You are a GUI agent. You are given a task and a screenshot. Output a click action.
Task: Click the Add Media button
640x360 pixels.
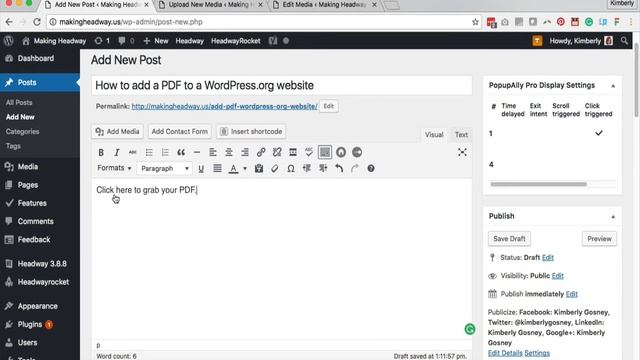[x=118, y=131]
